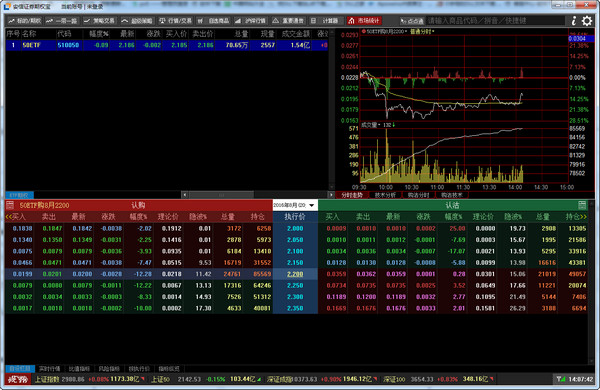Click the left double-chevron beside 买入 header

point(8,217)
